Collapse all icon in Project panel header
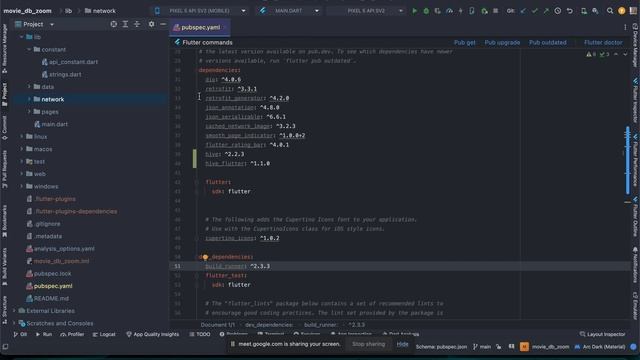The image size is (640, 360). [137, 24]
